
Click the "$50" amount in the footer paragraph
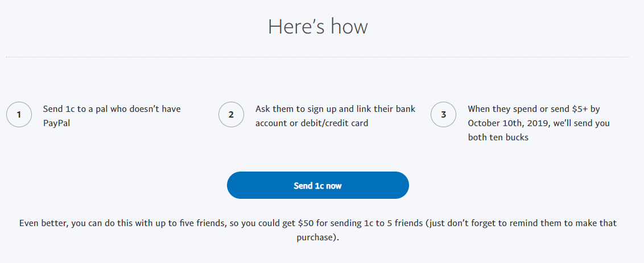pyautogui.click(x=306, y=224)
